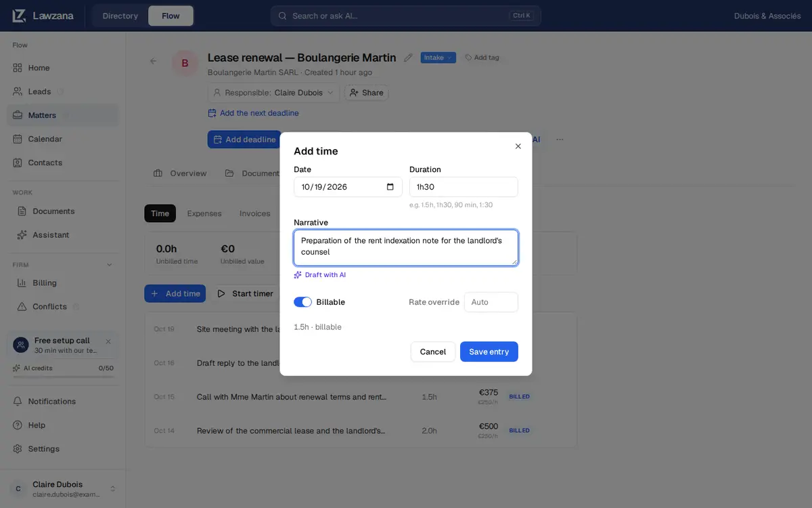Select the Invoices sub-tab

click(x=255, y=213)
